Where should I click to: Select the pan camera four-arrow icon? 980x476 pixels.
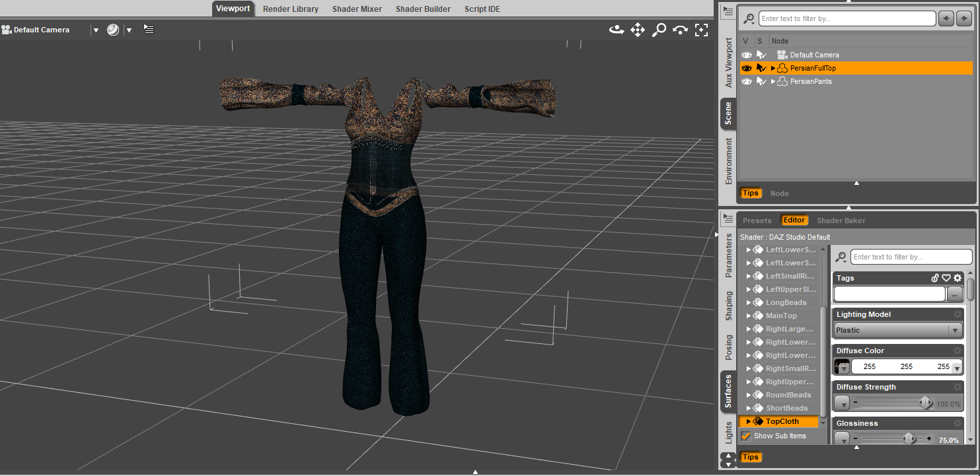[x=638, y=30]
